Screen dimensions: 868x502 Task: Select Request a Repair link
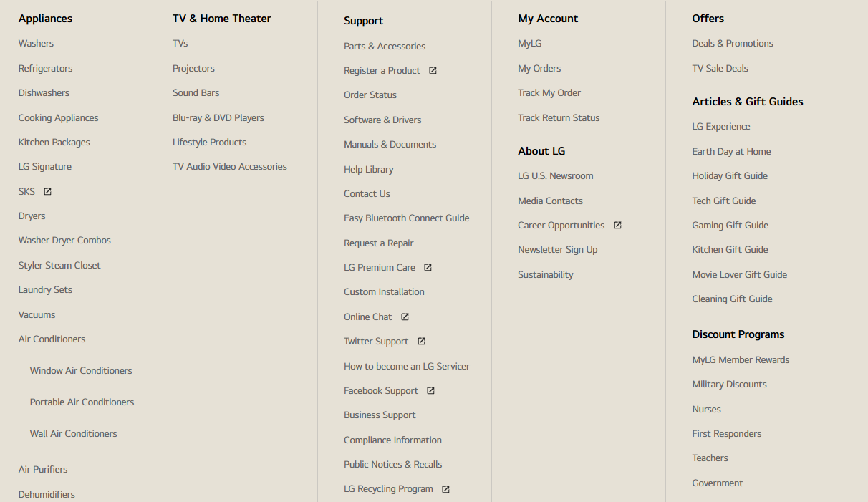379,243
